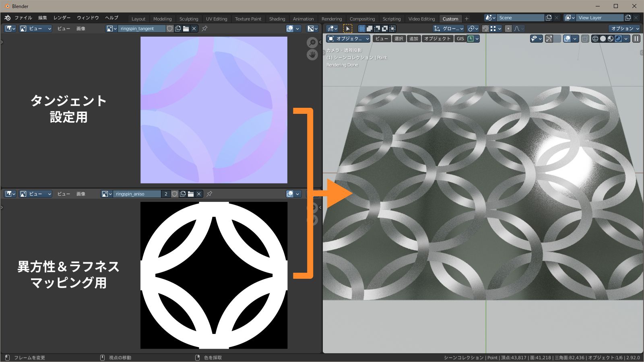The height and width of the screenshot is (362, 644).
Task: Switch to the Sculpting workspace tab
Action: 189,19
